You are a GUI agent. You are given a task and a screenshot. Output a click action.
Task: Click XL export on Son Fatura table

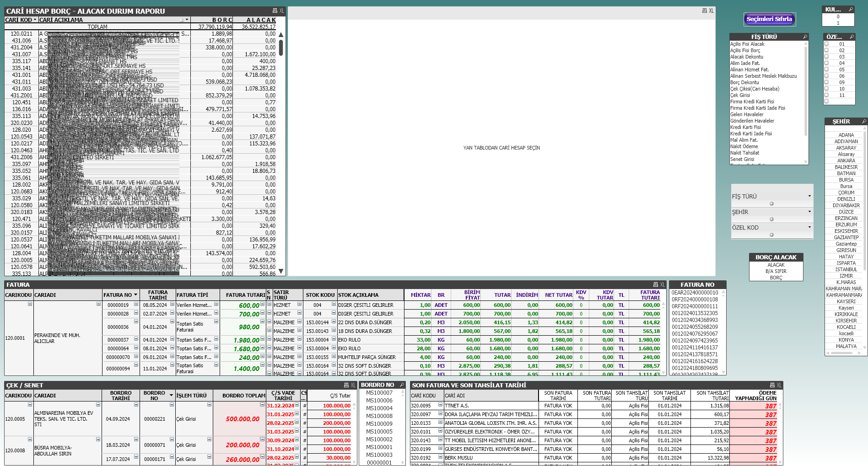779,385
